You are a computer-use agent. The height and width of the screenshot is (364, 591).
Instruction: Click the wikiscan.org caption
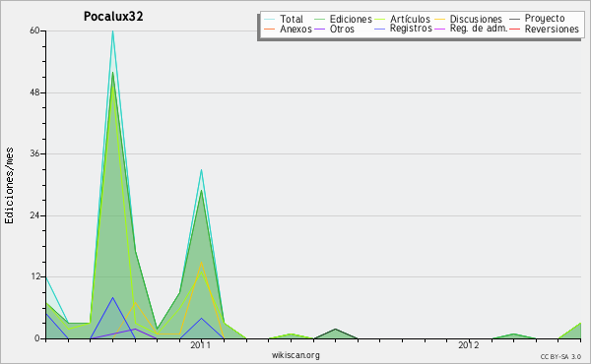(295, 355)
